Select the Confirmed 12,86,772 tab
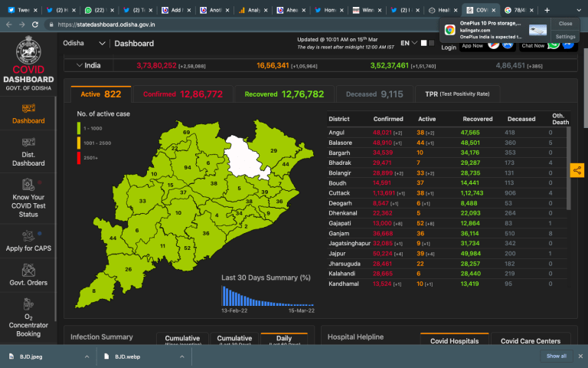 (x=183, y=94)
